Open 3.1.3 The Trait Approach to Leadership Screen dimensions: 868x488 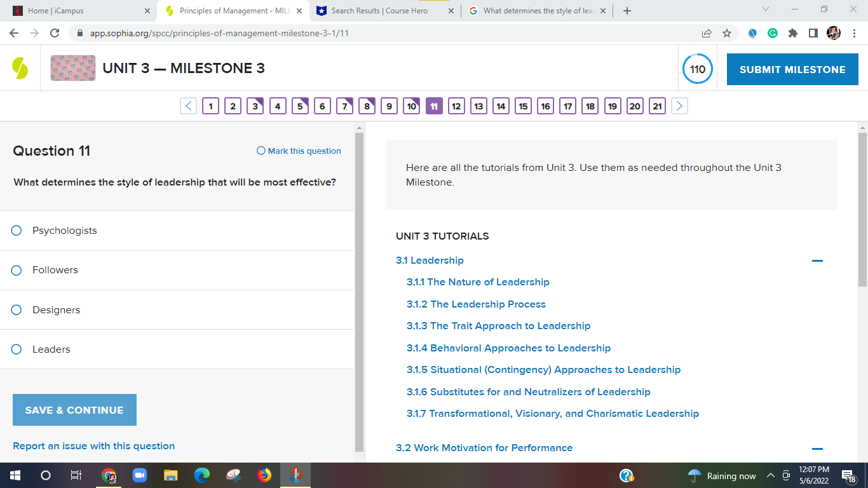point(499,326)
